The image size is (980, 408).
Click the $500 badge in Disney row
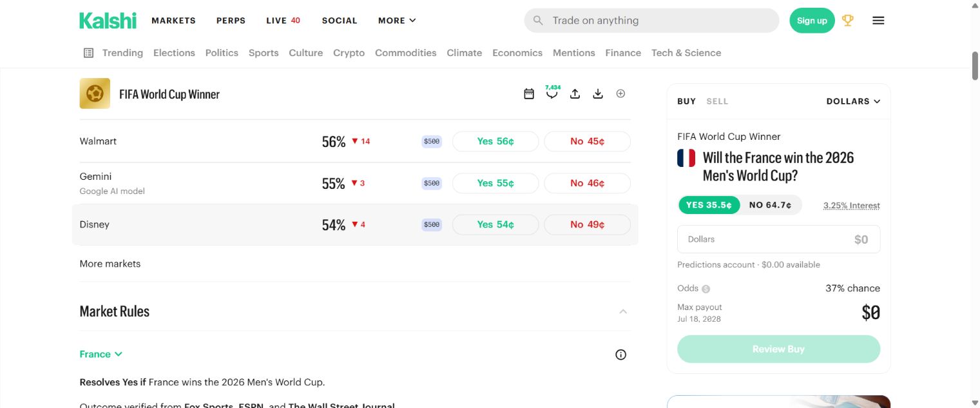click(432, 224)
